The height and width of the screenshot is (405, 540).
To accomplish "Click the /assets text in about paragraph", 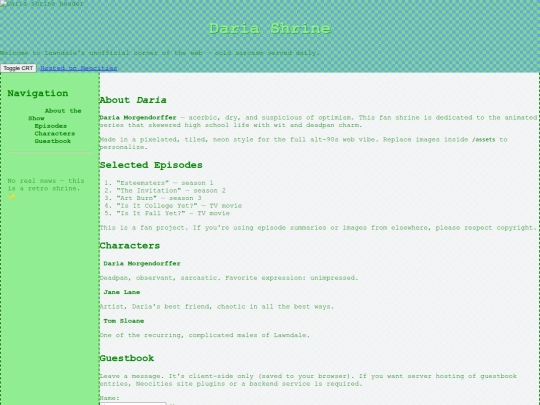I will 484,139.
